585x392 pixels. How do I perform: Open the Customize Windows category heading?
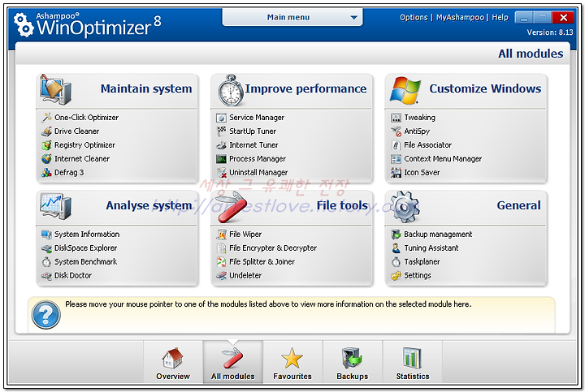485,88
